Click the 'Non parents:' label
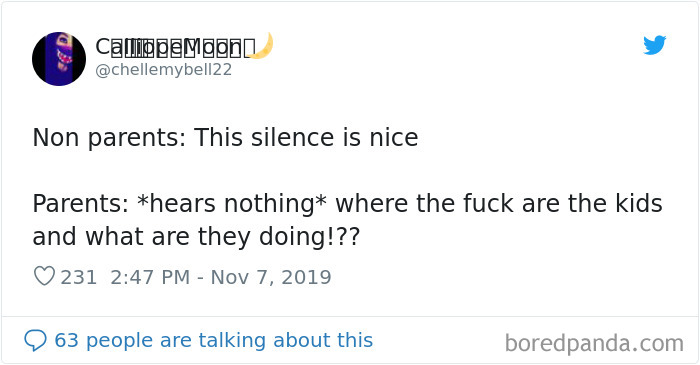 coord(109,137)
